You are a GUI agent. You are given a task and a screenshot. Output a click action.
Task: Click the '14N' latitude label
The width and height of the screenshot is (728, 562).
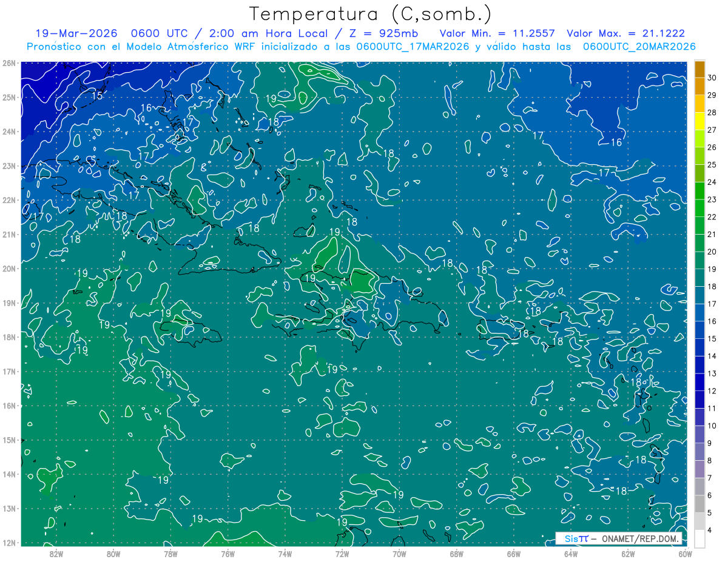[8, 474]
